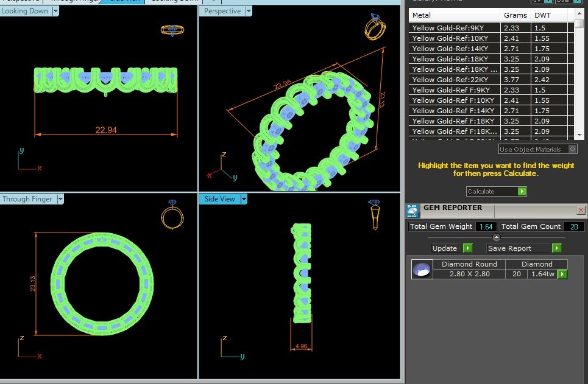
Task: Expand the Through Finger view dropdown
Action: (60, 199)
